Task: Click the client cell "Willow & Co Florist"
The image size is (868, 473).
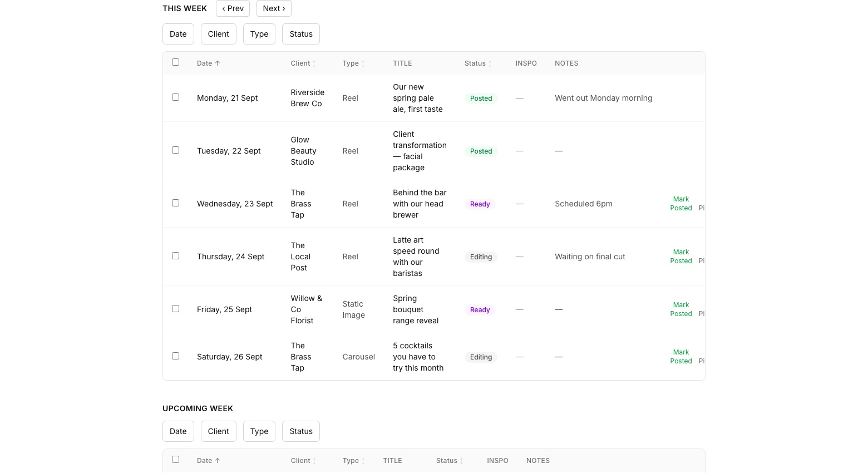Action: 307,309
